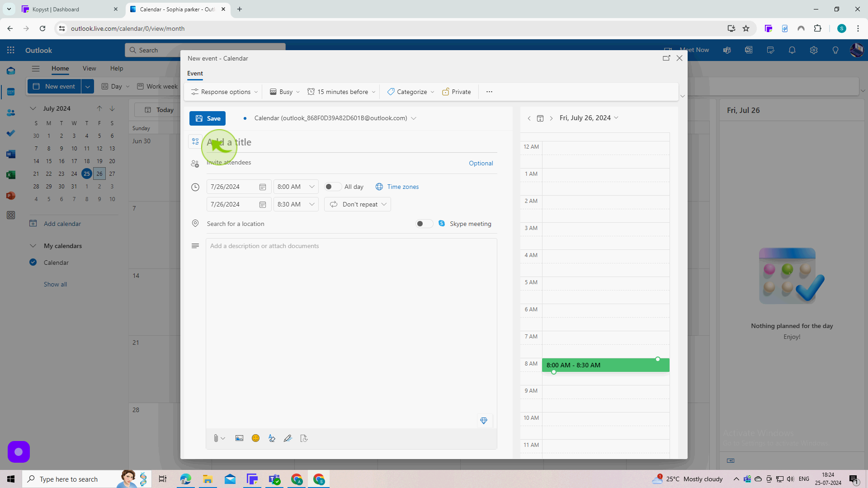Open the Categorize menu
Screen dimensions: 868x488
click(x=411, y=92)
